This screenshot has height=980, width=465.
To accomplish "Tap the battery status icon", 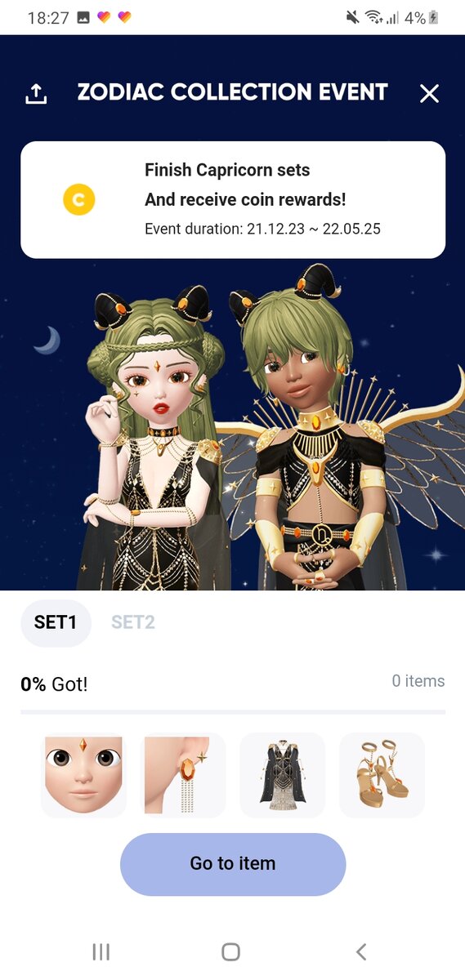I will (x=434, y=17).
